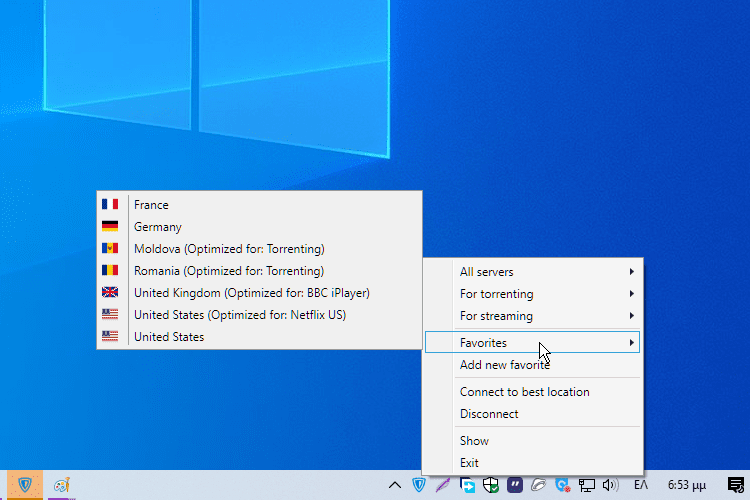Screen dimensions: 750x500
Task: Click the blue arrow transfer tray icon
Action: click(467, 485)
